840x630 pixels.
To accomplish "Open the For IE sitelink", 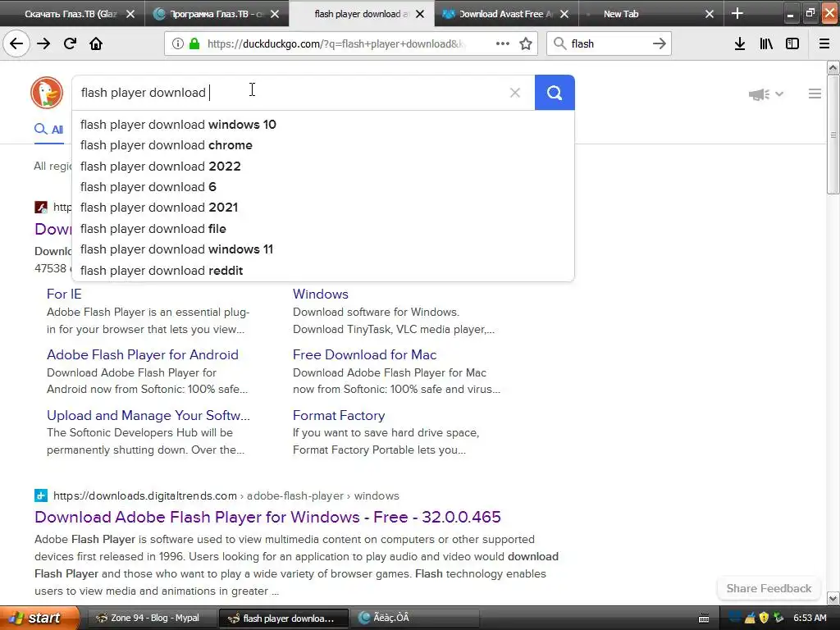I will (x=64, y=294).
